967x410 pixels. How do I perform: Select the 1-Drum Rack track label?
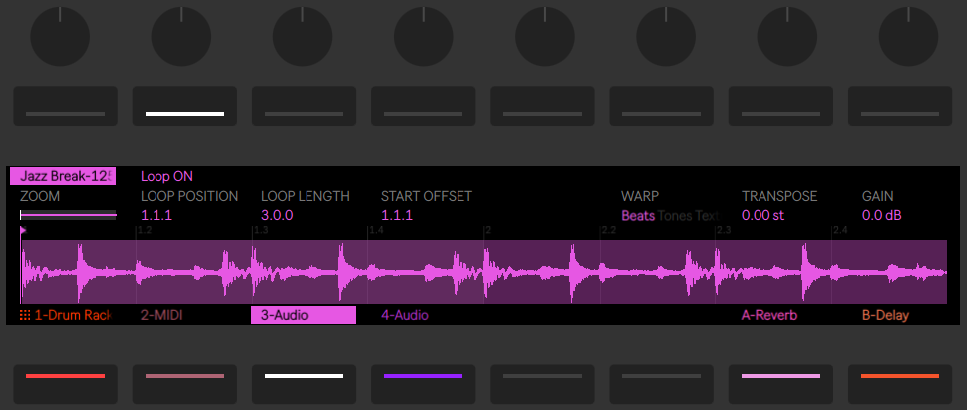click(73, 316)
